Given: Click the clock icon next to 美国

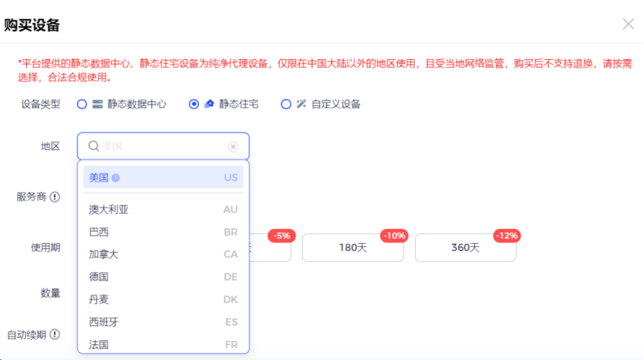Looking at the screenshot, I should tap(116, 178).
